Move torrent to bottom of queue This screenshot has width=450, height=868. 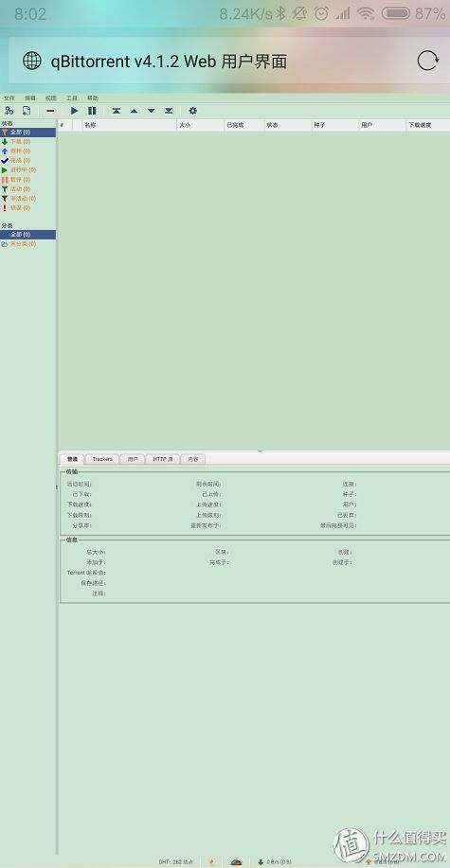[x=169, y=111]
